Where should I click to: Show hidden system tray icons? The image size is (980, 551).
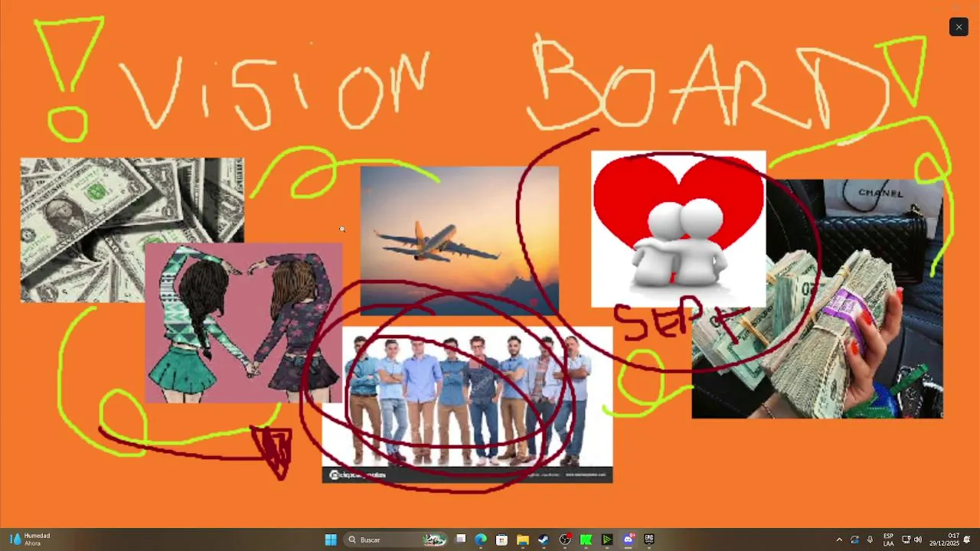pyautogui.click(x=839, y=540)
